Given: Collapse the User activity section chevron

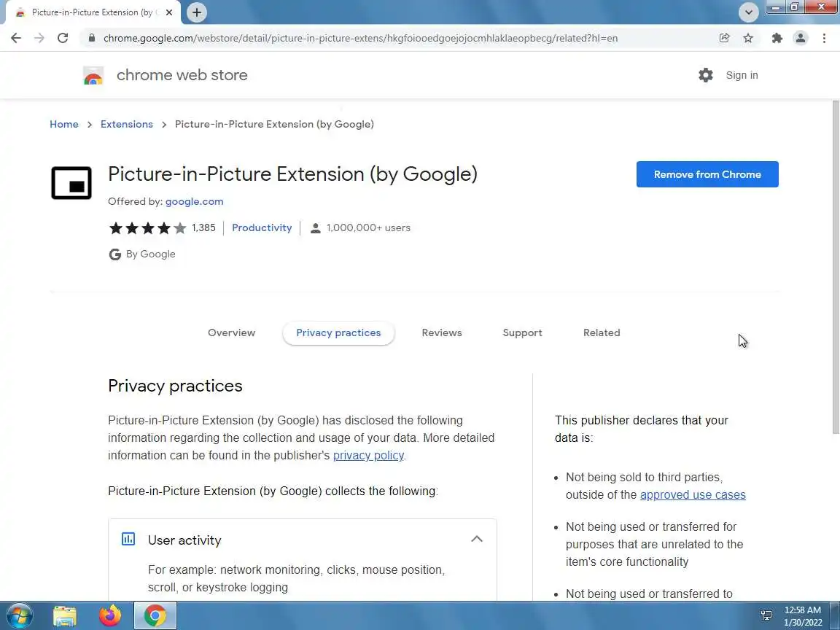Looking at the screenshot, I should (x=476, y=539).
